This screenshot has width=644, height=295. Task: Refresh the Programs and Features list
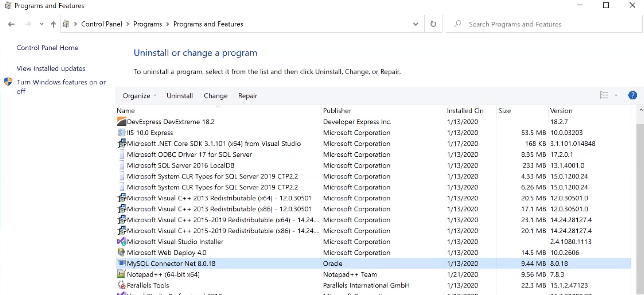[433, 24]
